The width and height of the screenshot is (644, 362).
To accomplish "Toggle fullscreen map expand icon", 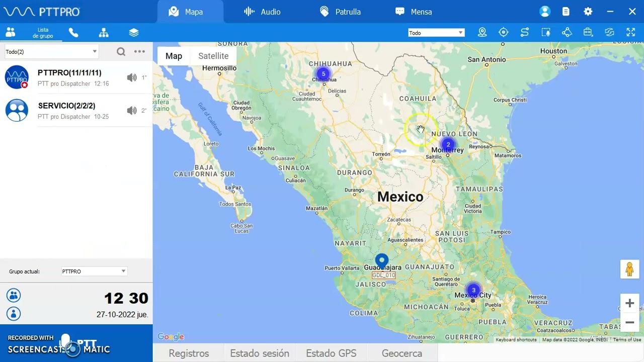I will (x=631, y=33).
